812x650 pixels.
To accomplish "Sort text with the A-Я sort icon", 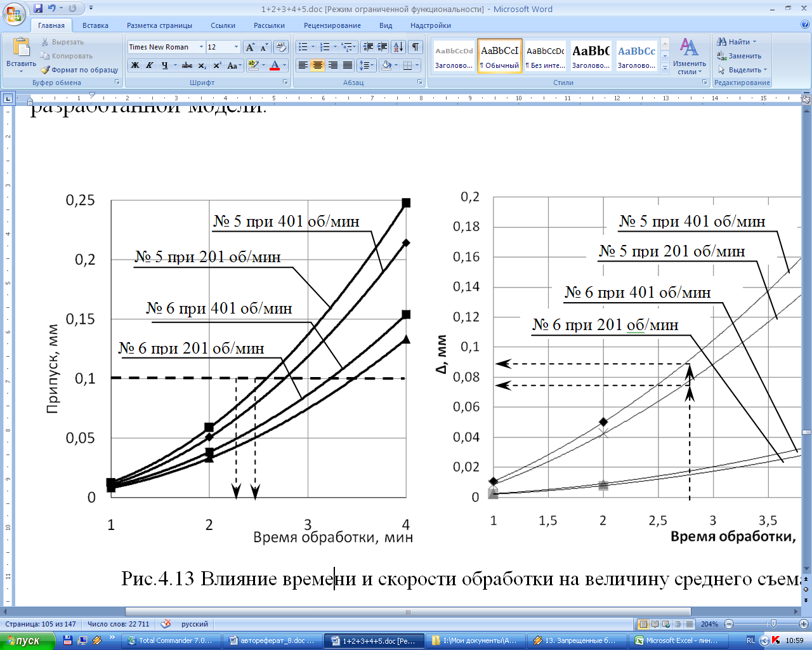I will pos(398,47).
